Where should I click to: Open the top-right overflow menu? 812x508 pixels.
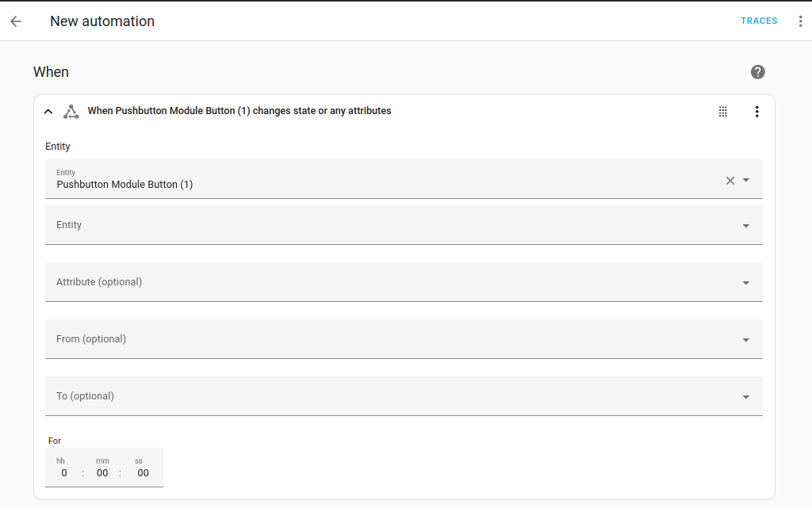pos(801,21)
